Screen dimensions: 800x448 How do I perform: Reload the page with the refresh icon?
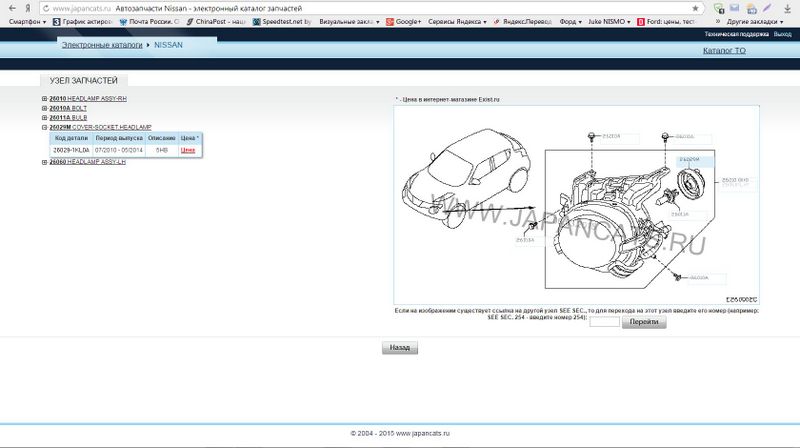click(46, 8)
